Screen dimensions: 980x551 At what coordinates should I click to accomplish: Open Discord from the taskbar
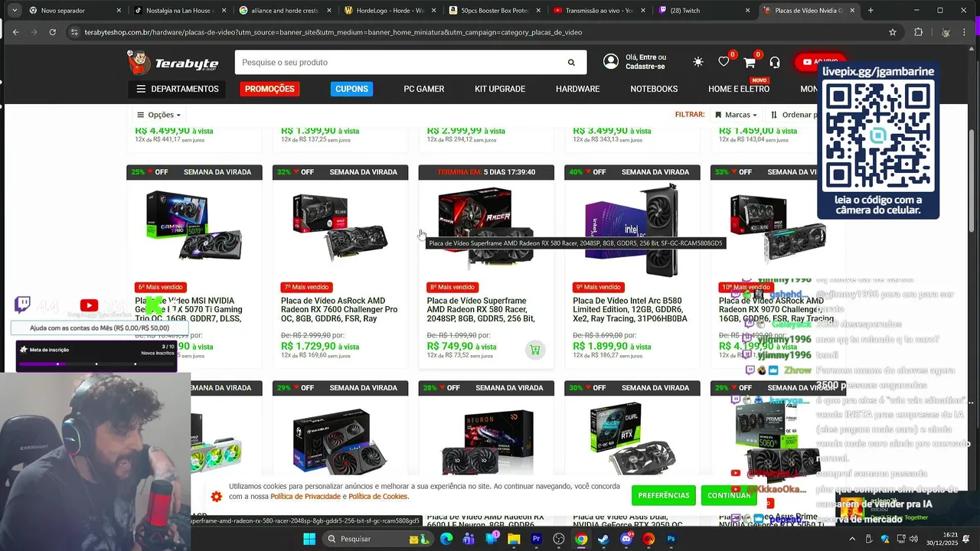[x=626, y=539]
